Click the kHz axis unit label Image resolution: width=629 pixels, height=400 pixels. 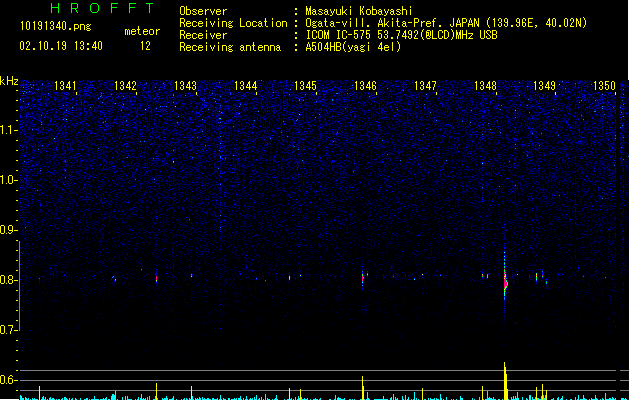9,81
